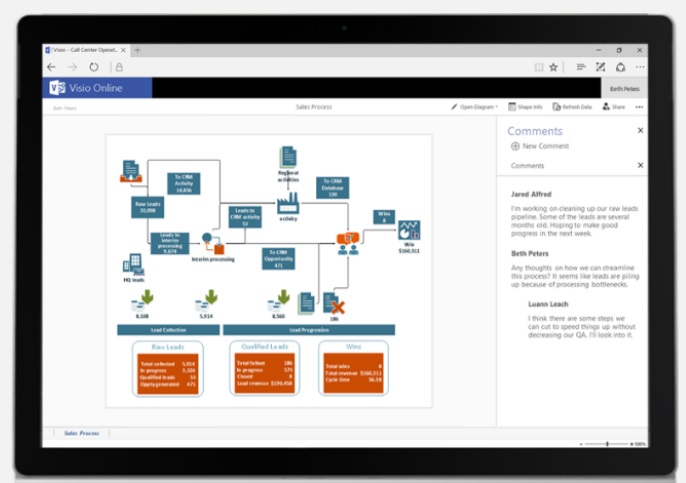This screenshot has width=686, height=483.
Task: Open the browser reading view icon
Action: tap(539, 67)
